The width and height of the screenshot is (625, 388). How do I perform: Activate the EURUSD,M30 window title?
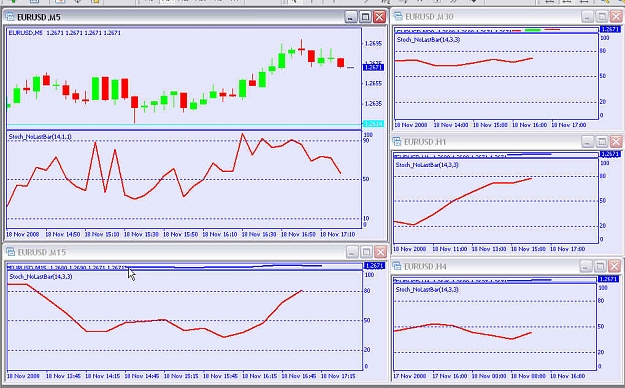pos(429,17)
